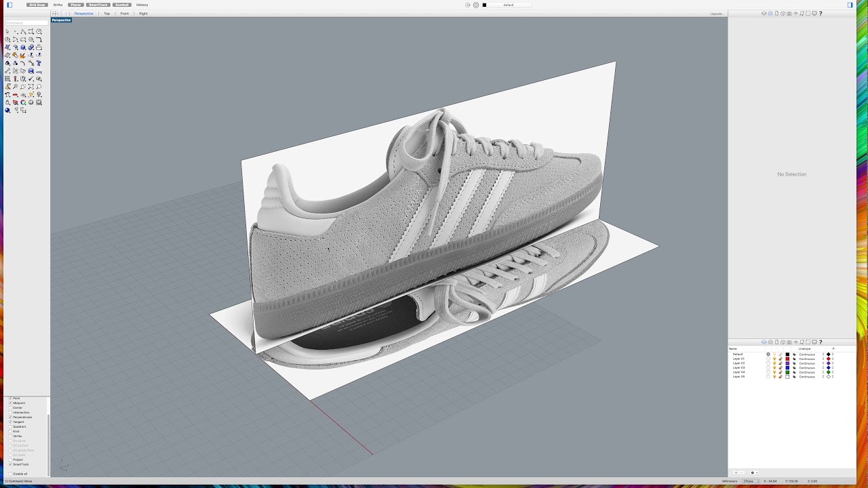The width and height of the screenshot is (868, 488).
Task: Select the Polyline tool
Action: click(x=23, y=31)
